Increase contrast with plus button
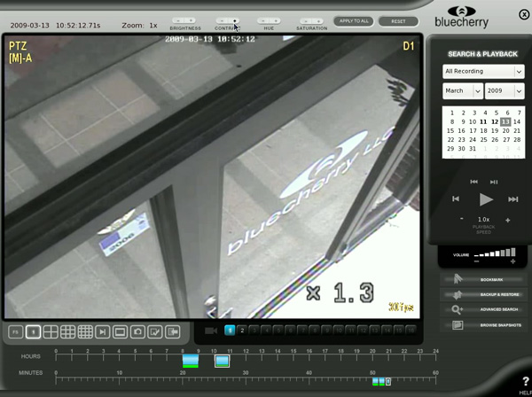The height and width of the screenshot is (397, 532). [234, 21]
